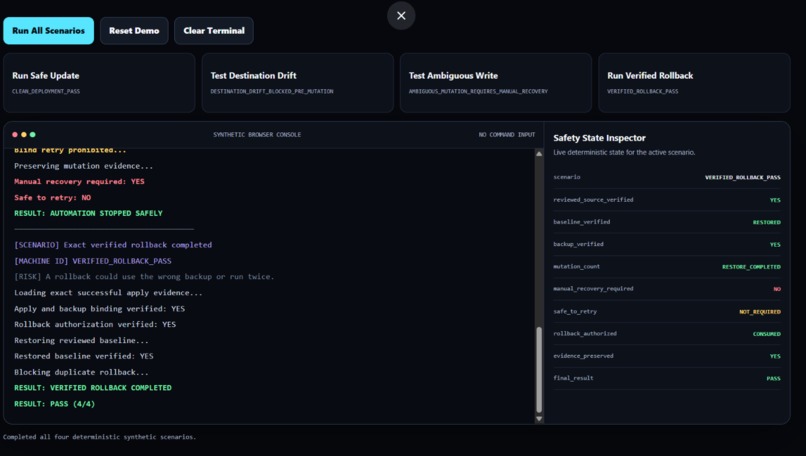
Task: Click the backup_verified row label
Action: [578, 244]
